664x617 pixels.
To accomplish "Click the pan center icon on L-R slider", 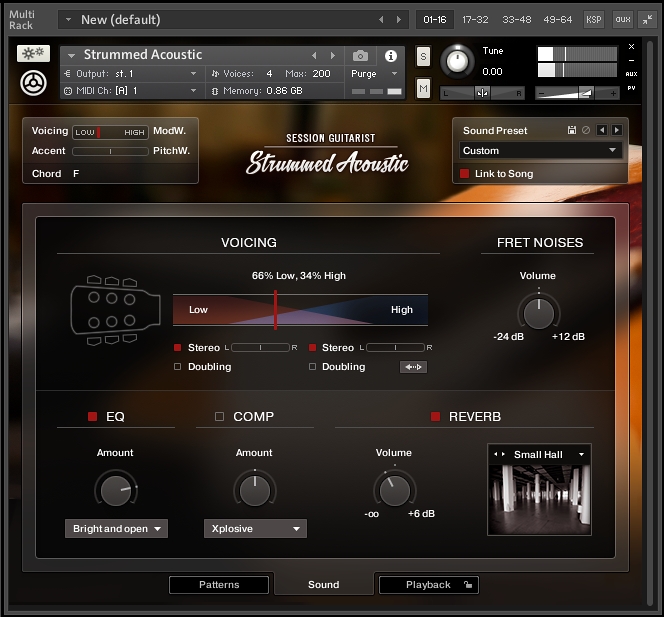I will point(482,93).
